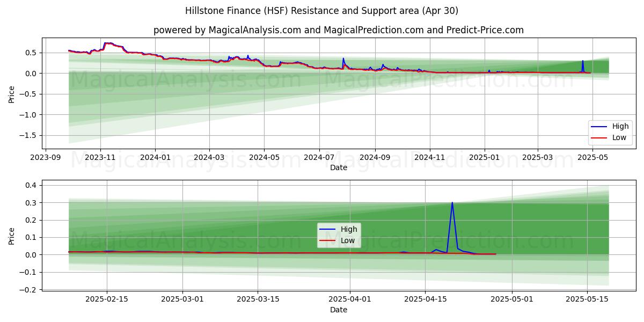This screenshot has width=644, height=322.
Task: Click the November 2023 price peak in the upper chart
Action: point(108,43)
